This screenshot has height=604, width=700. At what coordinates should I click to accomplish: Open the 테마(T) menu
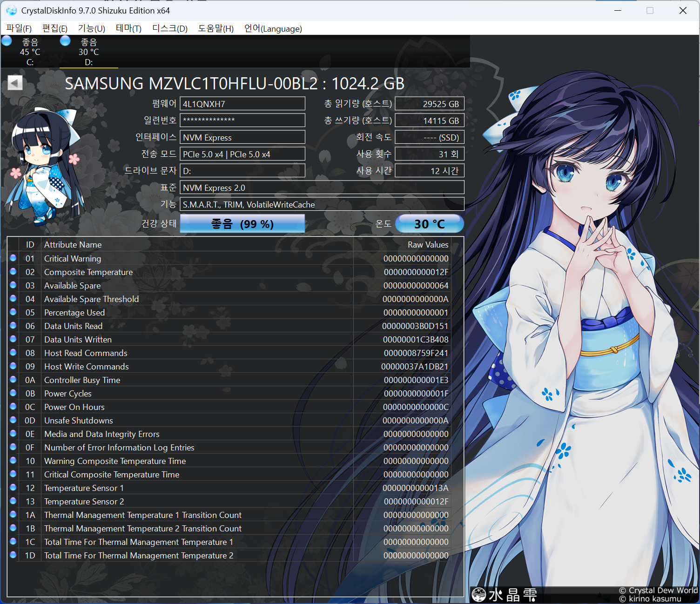tap(129, 28)
